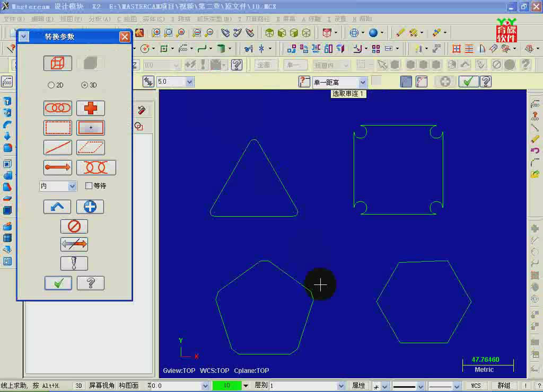Choose the Polygon selection dashed parallelogram icon
Image resolution: width=543 pixels, height=392 pixels.
click(x=90, y=148)
